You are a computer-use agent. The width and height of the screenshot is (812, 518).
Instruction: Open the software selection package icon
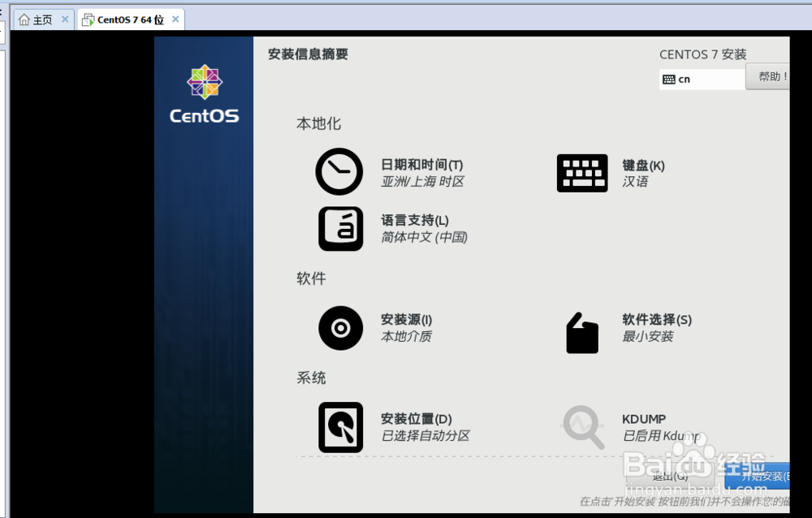click(582, 333)
